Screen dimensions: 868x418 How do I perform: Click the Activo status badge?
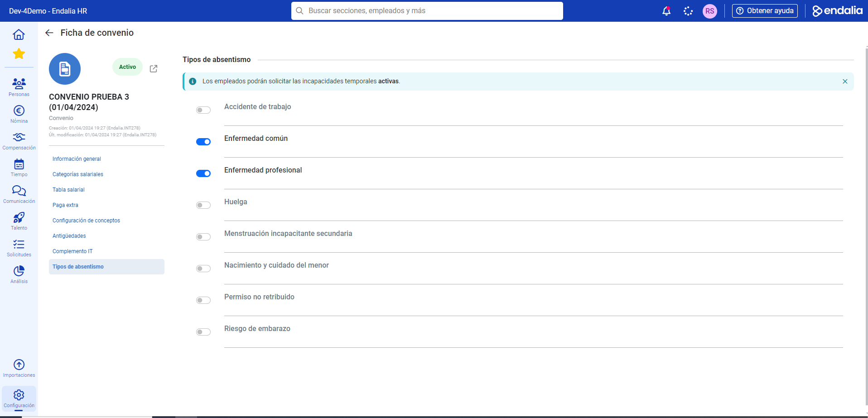pos(127,67)
